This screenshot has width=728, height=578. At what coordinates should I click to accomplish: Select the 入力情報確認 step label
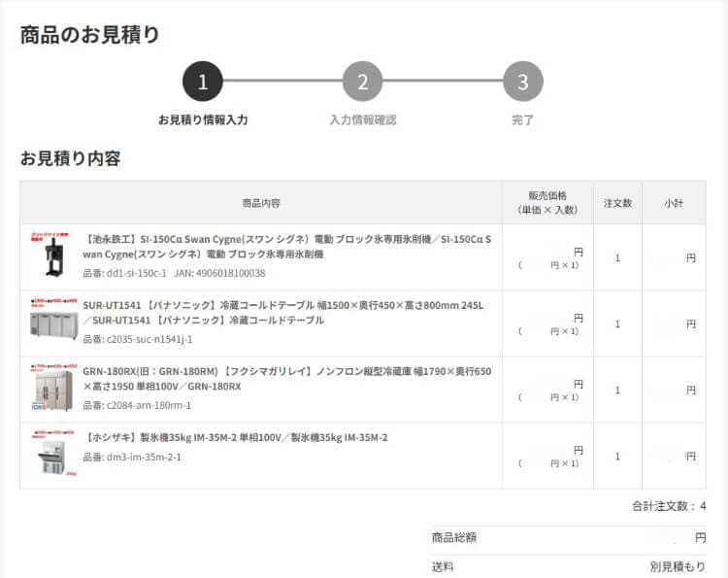[363, 120]
